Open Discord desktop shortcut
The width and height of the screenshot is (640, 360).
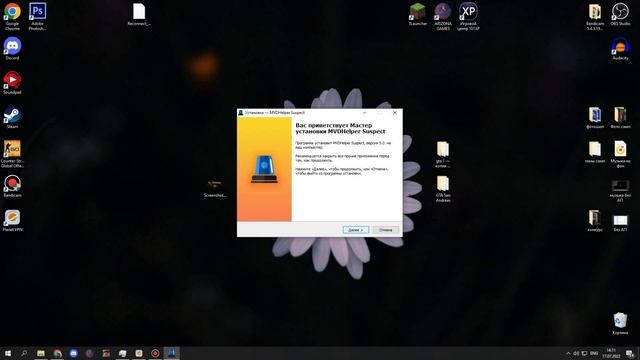click(x=12, y=49)
